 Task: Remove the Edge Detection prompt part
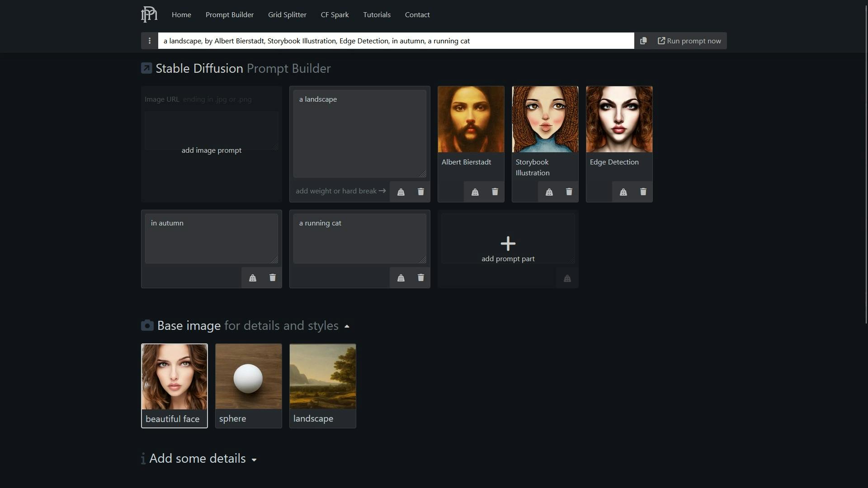tap(643, 192)
